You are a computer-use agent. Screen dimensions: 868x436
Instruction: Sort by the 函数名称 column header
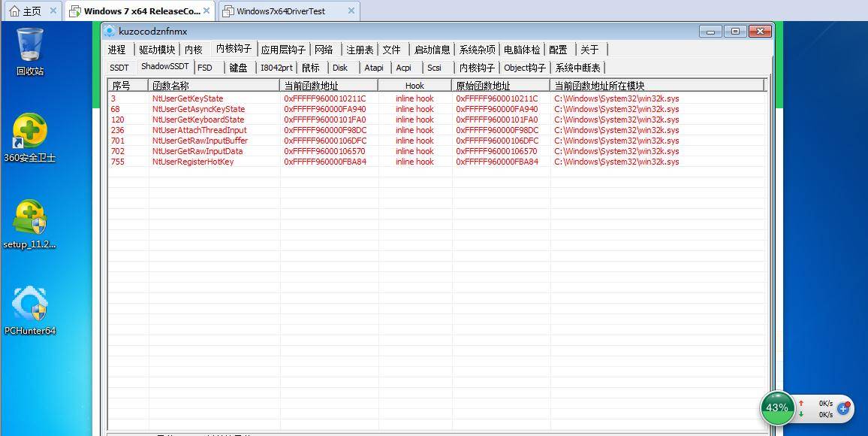coord(214,85)
